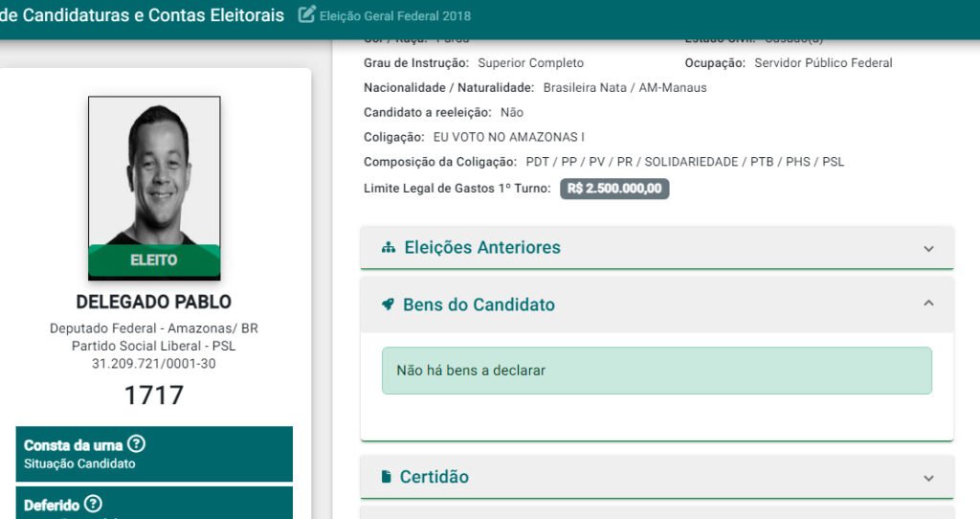The width and height of the screenshot is (980, 519).
Task: Click the edit icon beside Eleição Geral Federal 2018
Action: 306,15
